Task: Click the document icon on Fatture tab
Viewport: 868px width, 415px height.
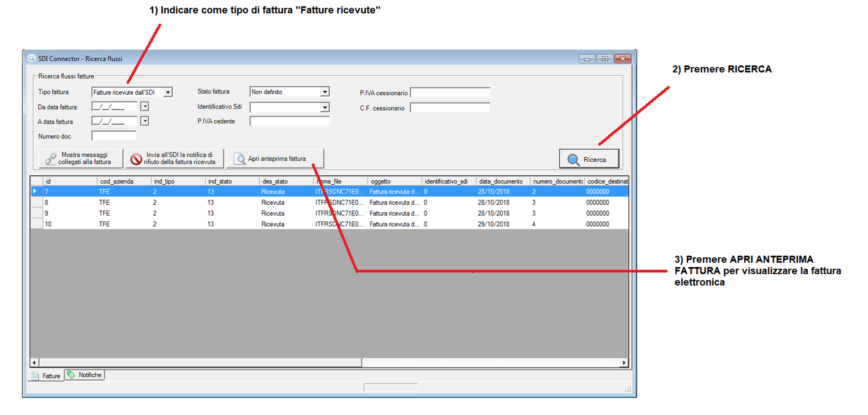Action: (36, 376)
